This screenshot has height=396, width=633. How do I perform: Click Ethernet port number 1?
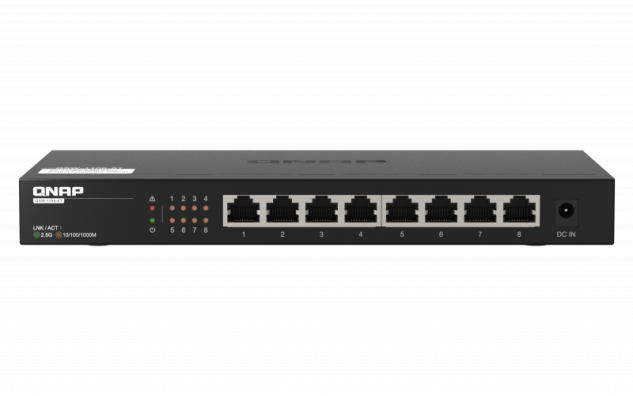(x=243, y=210)
